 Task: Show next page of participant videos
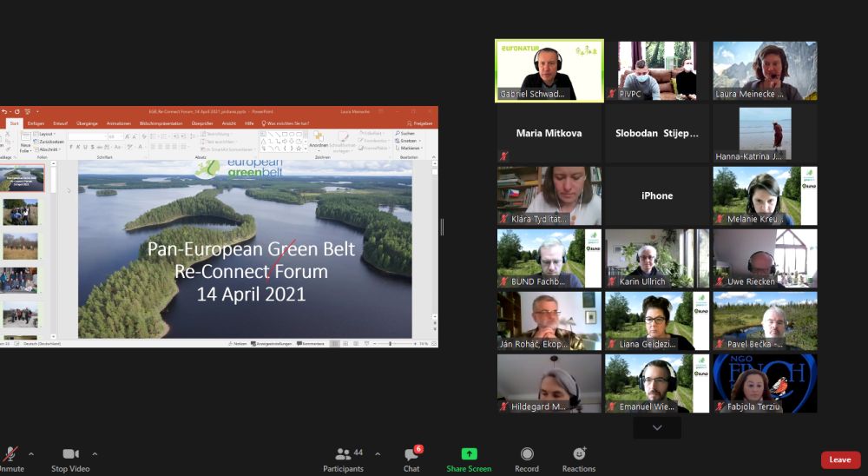657,427
